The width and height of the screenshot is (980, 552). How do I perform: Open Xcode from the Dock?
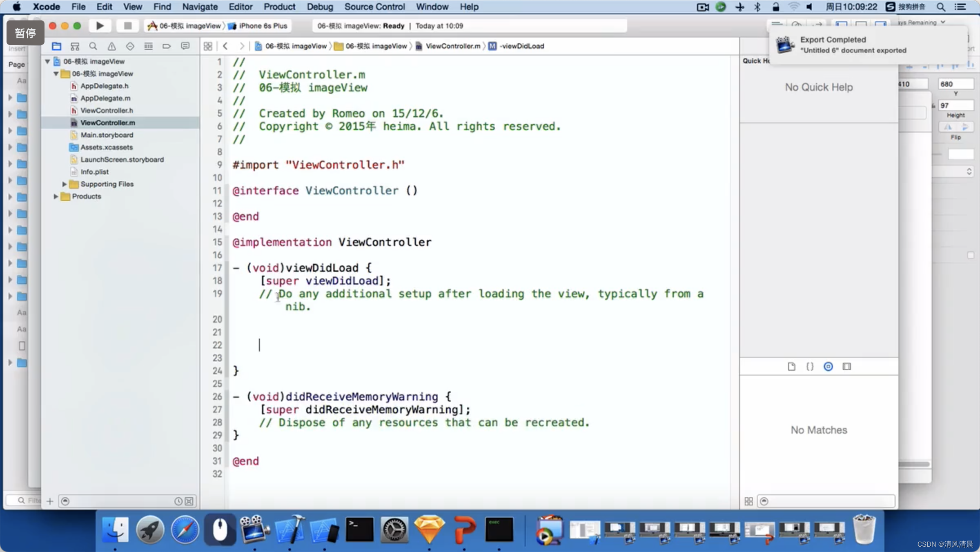290,530
